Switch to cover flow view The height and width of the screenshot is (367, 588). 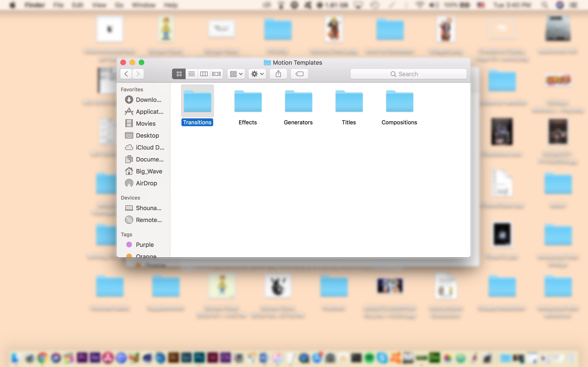(217, 74)
